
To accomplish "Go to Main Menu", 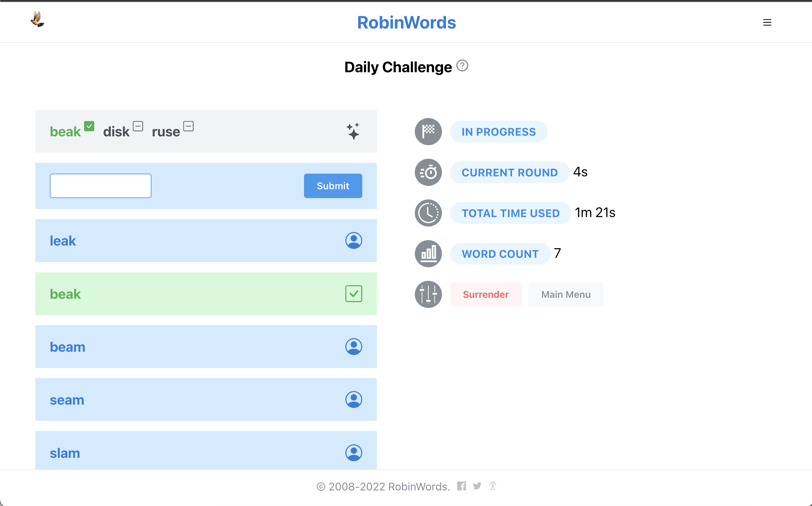I will pyautogui.click(x=566, y=294).
